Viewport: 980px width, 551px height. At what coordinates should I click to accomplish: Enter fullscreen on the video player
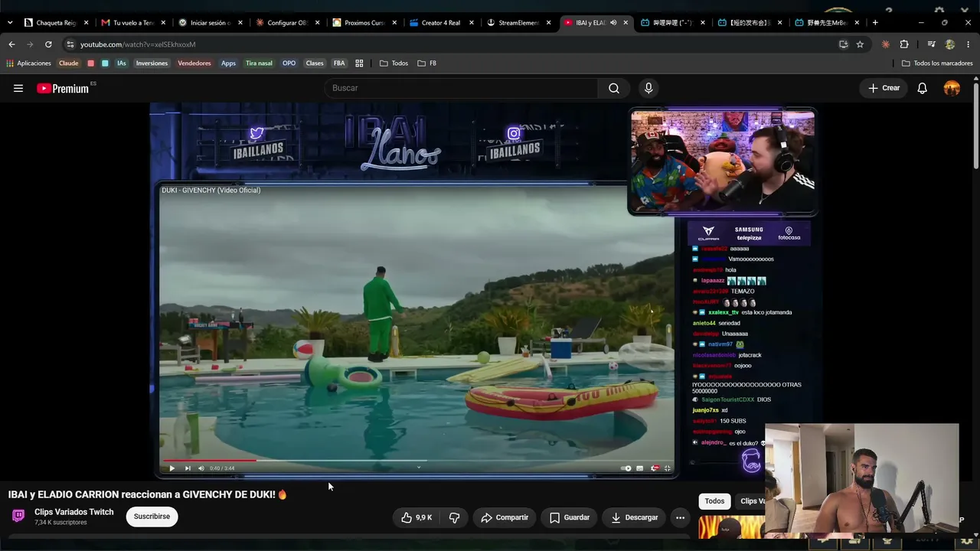[x=668, y=468]
